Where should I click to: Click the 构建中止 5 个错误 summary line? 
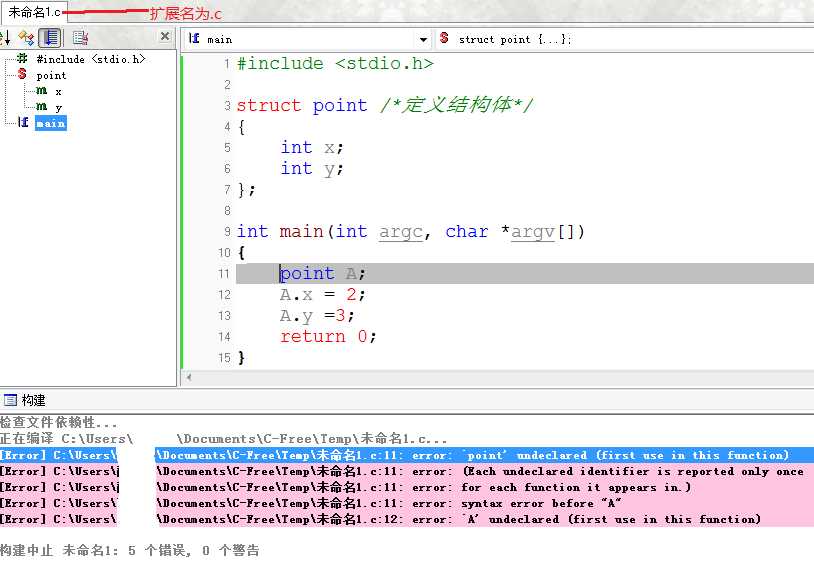(x=129, y=550)
